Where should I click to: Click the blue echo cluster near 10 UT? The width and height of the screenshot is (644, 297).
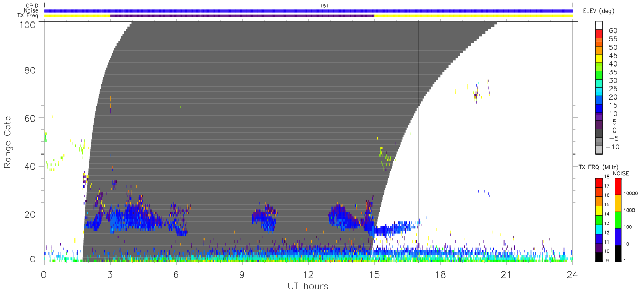click(x=265, y=218)
